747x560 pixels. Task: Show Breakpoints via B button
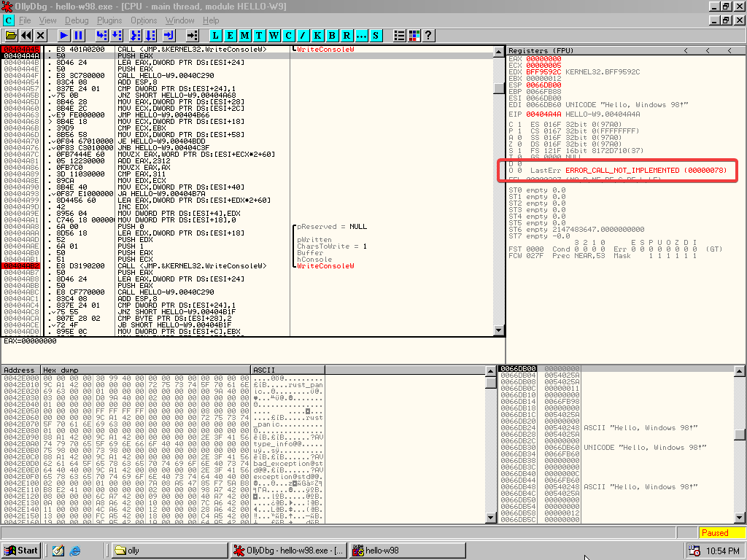pyautogui.click(x=332, y=36)
